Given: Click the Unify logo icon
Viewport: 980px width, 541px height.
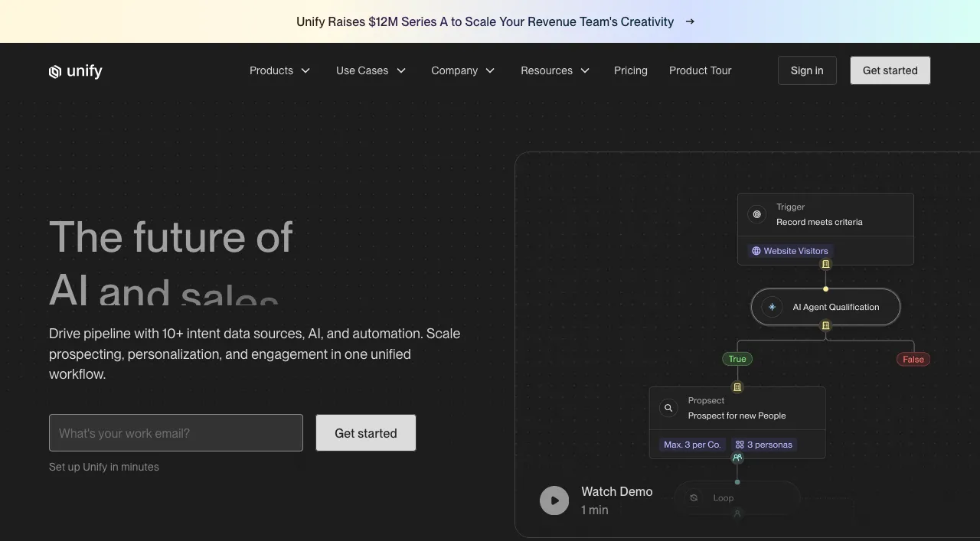Looking at the screenshot, I should [x=55, y=71].
